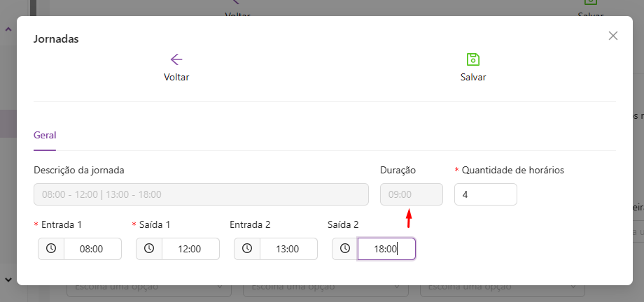
Task: Click the clock icon for Entrada 1
Action: (51, 249)
